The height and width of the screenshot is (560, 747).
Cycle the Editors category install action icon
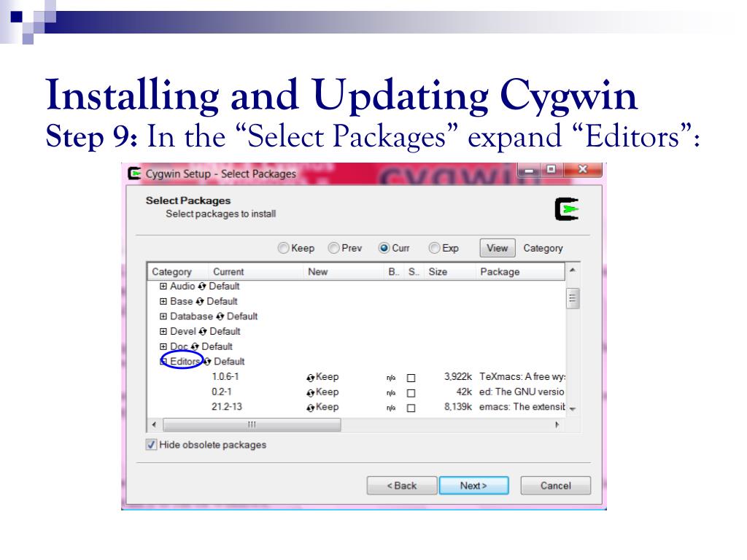pyautogui.click(x=207, y=362)
